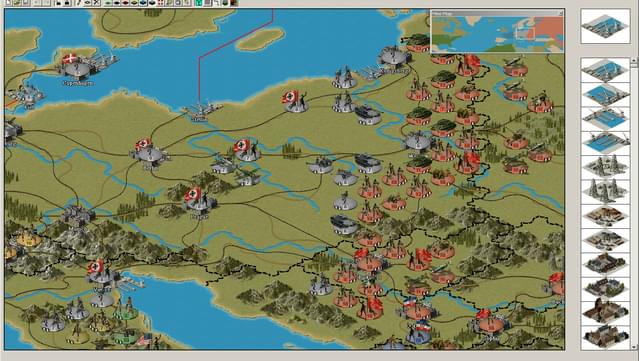Pick the large brown church town tile

click(605, 313)
